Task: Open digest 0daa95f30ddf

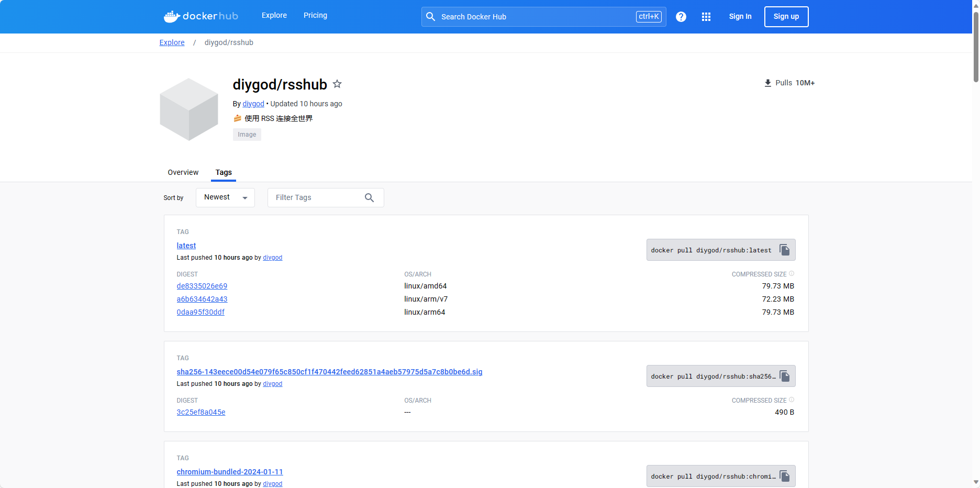Action: [x=201, y=312]
